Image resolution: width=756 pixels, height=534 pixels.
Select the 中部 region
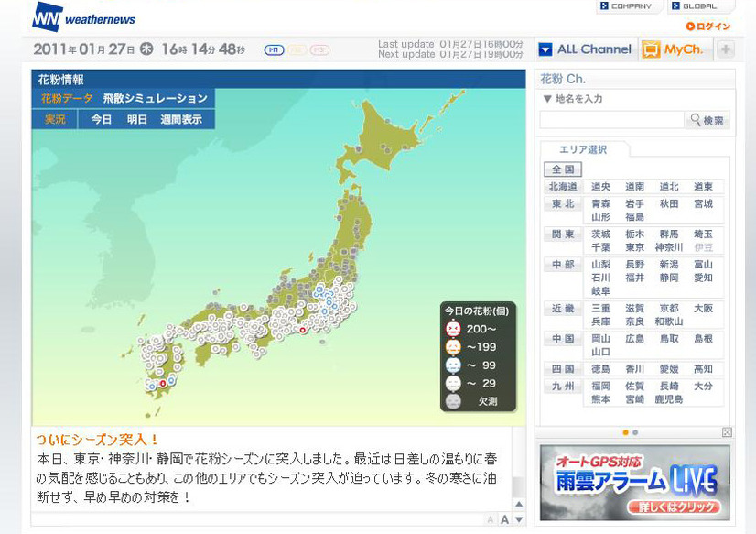click(563, 265)
